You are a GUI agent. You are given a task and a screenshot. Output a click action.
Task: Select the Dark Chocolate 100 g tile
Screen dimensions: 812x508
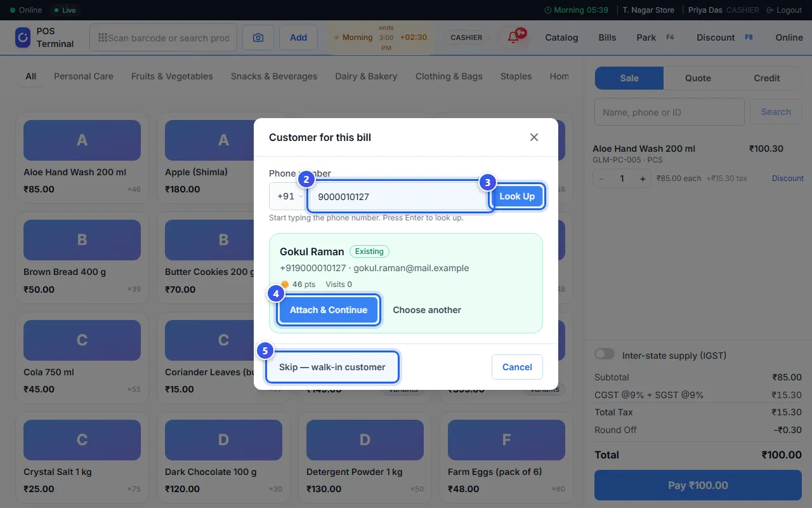(x=223, y=457)
